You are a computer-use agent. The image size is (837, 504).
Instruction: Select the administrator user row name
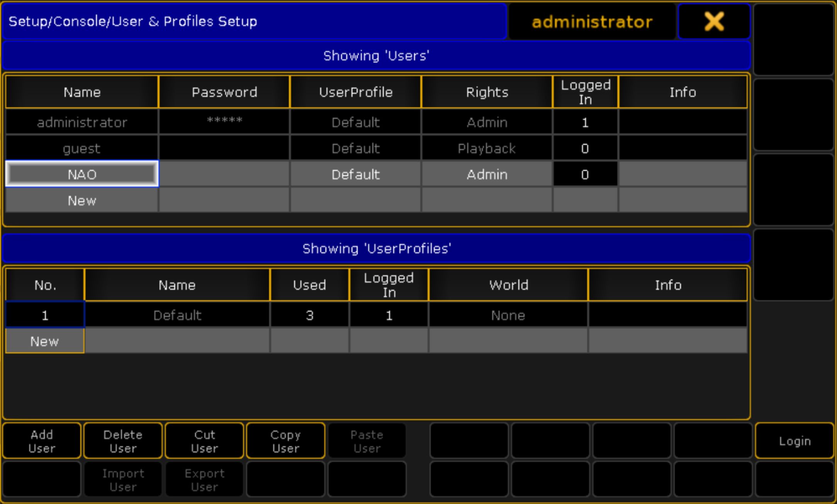[x=82, y=122]
